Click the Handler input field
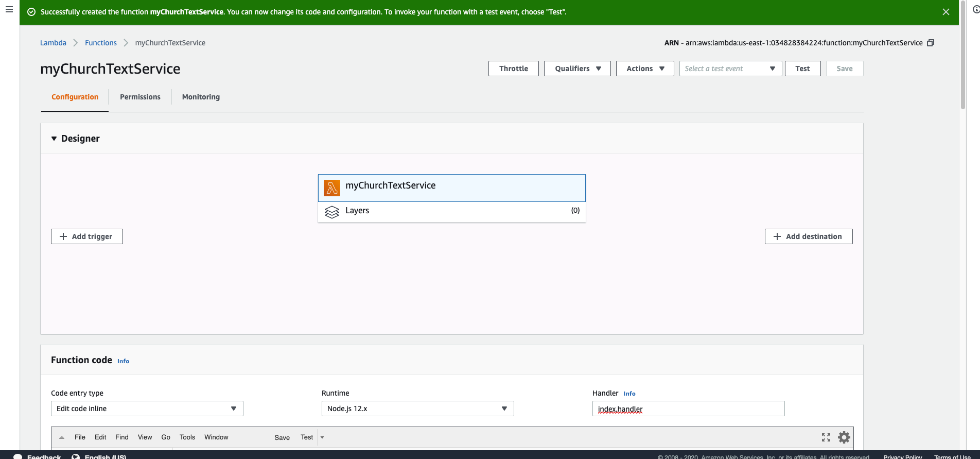Viewport: 980px width, 459px height. [x=689, y=409]
